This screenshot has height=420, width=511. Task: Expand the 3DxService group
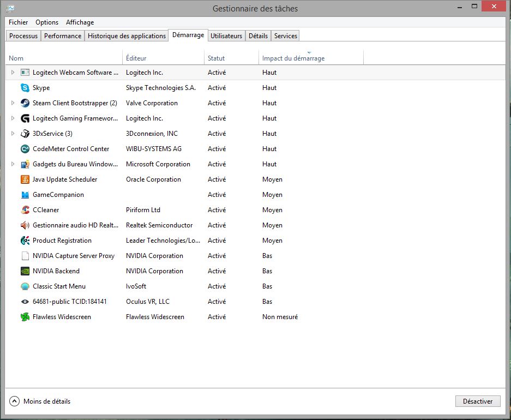click(x=13, y=134)
